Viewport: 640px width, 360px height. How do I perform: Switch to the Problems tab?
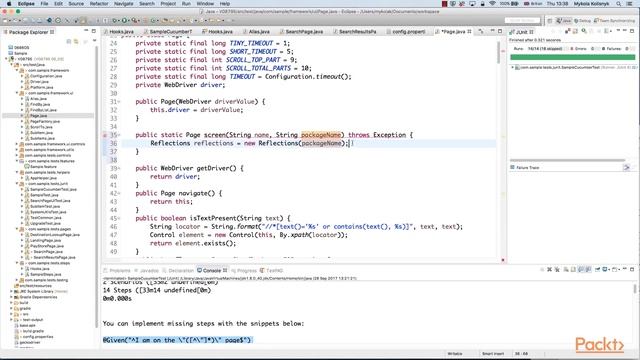tap(117, 271)
